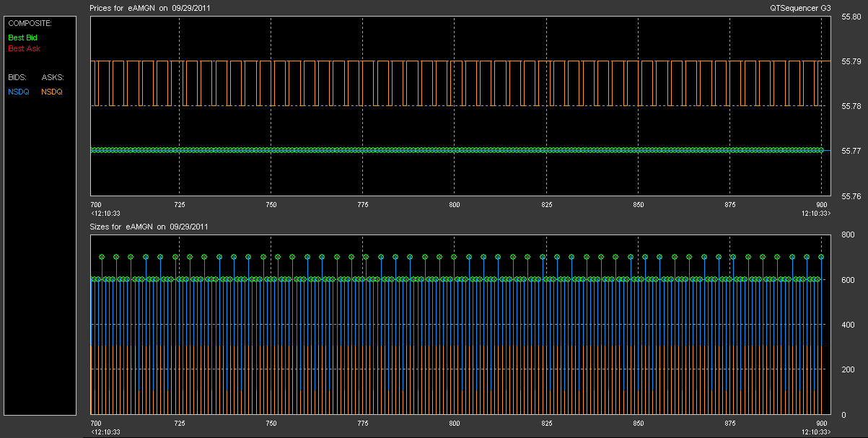The width and height of the screenshot is (868, 438).
Task: Click the 750 tick label under Prices chart
Action: [271, 205]
